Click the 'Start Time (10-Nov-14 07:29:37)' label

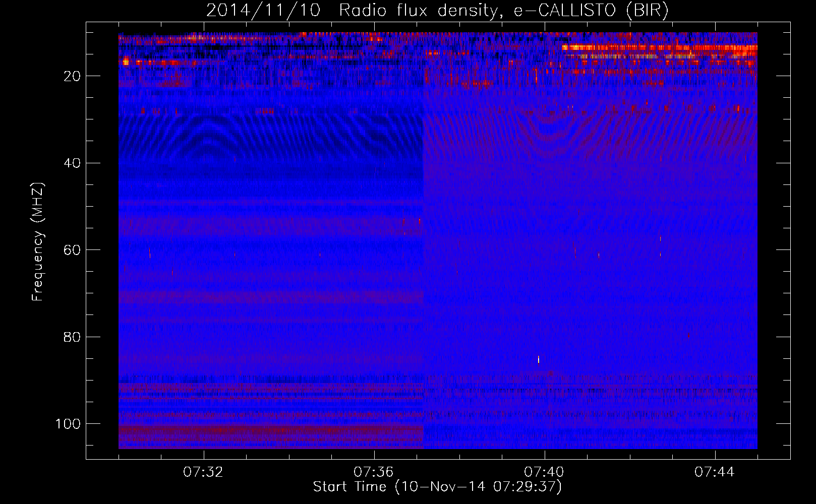pos(437,487)
